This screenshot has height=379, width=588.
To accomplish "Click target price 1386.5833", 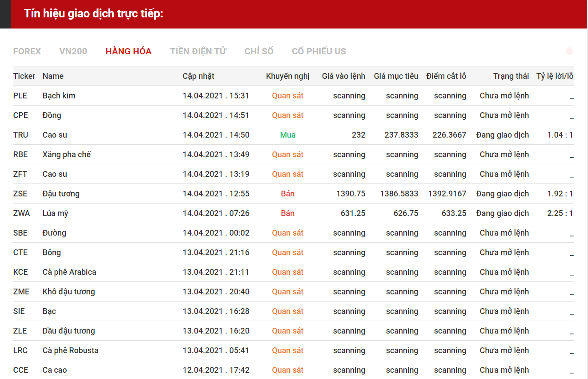I will (x=399, y=194).
